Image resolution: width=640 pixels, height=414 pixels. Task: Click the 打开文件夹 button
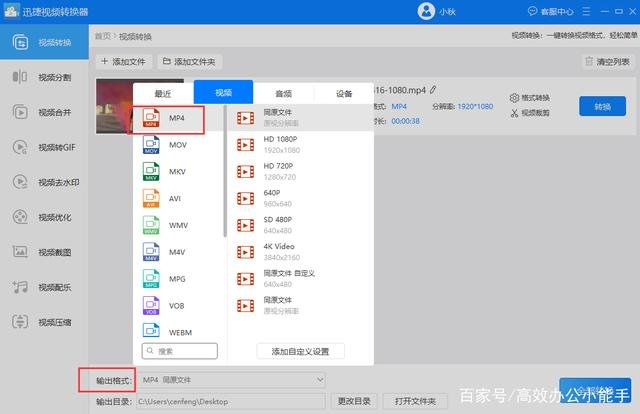pyautogui.click(x=415, y=401)
